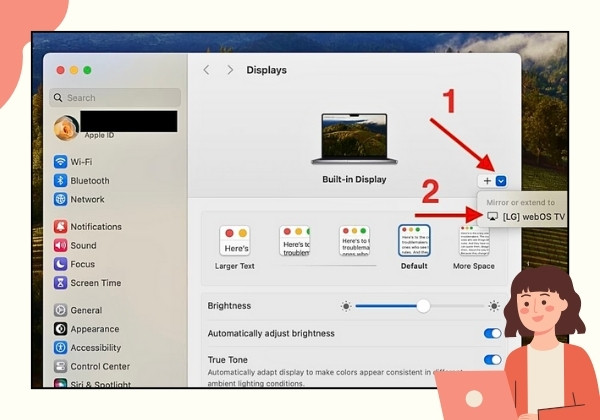Open the Accessibility icon

(60, 347)
